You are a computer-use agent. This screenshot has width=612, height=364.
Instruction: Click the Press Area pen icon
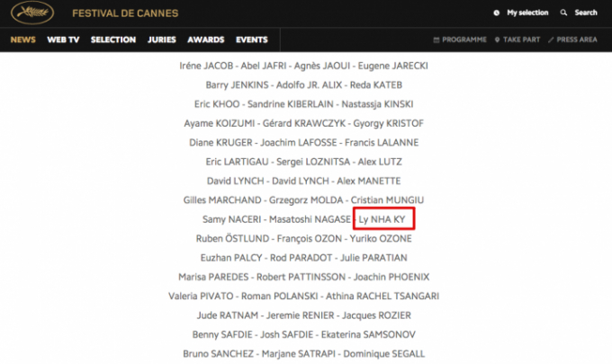pos(551,40)
